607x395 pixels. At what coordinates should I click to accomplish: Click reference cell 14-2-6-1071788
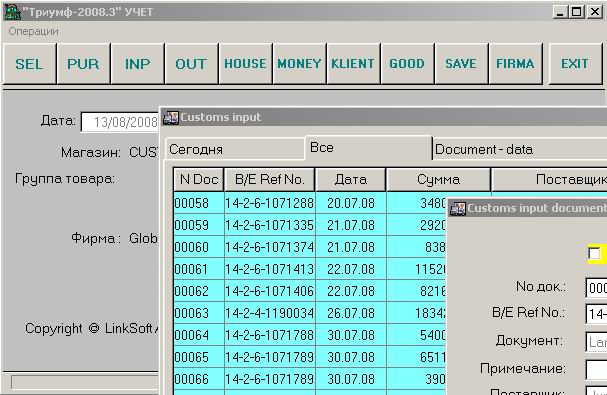(x=270, y=335)
